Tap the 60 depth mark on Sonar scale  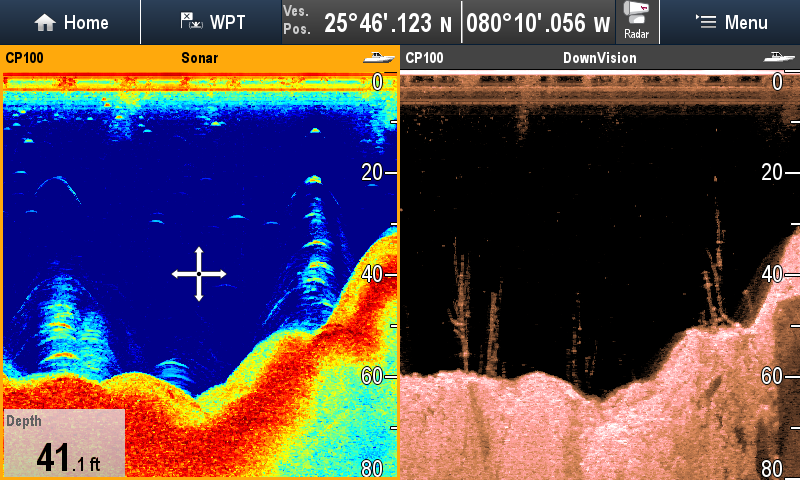372,376
